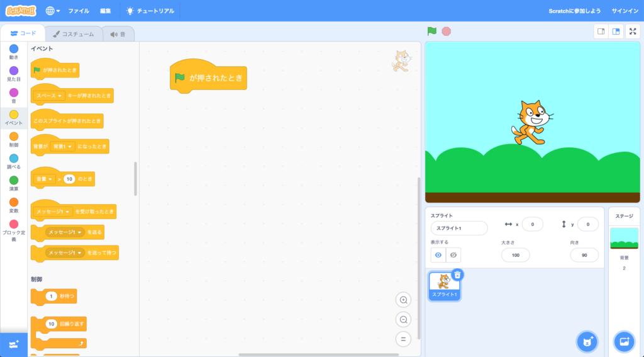The height and width of the screenshot is (357, 644).
Task: Click the workspace vertical scrollbar
Action: coord(418,258)
